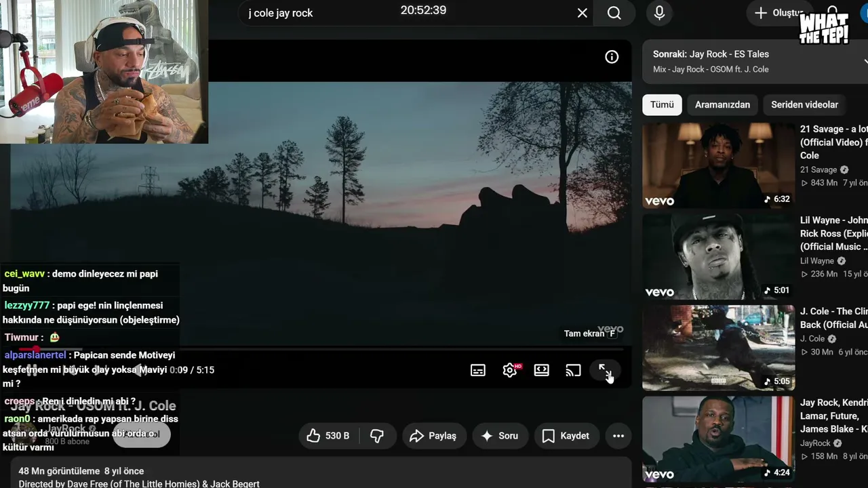Dislike the video with the thumbs-down button

tap(377, 436)
